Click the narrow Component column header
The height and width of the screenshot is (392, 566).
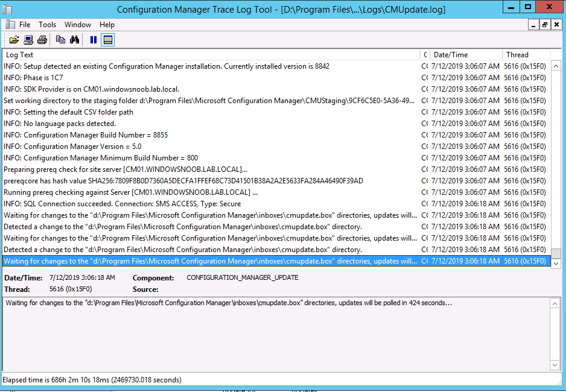point(425,55)
